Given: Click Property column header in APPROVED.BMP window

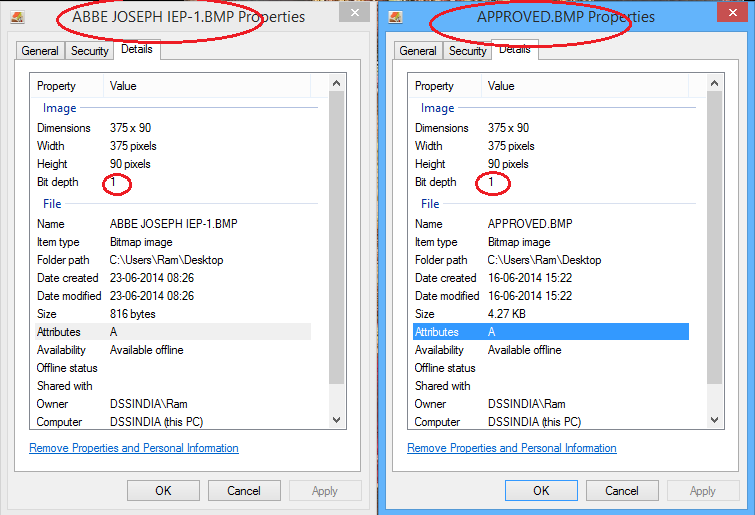Looking at the screenshot, I should (445, 86).
